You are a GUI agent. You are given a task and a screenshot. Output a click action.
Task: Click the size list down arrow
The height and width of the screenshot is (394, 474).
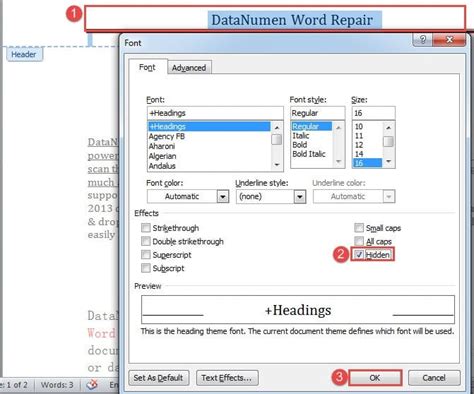coord(388,162)
